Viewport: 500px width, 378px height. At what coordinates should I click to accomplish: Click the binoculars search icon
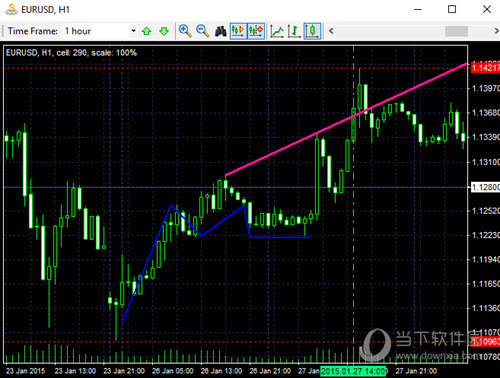[x=220, y=31]
